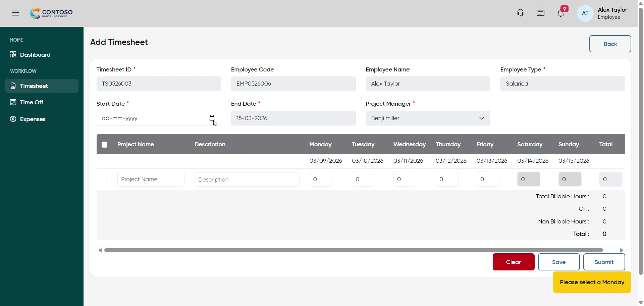Click the AT user avatar

[x=585, y=13]
